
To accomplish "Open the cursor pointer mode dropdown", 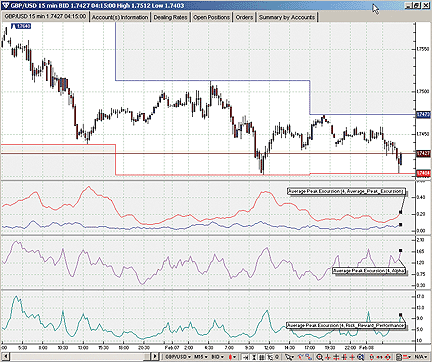I will pos(290,357).
